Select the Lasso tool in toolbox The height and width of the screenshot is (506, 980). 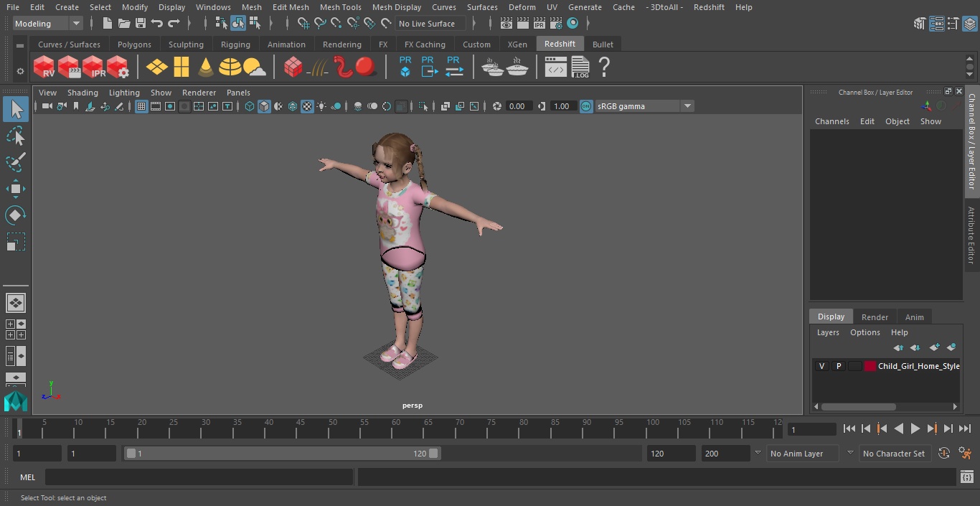pos(16,136)
